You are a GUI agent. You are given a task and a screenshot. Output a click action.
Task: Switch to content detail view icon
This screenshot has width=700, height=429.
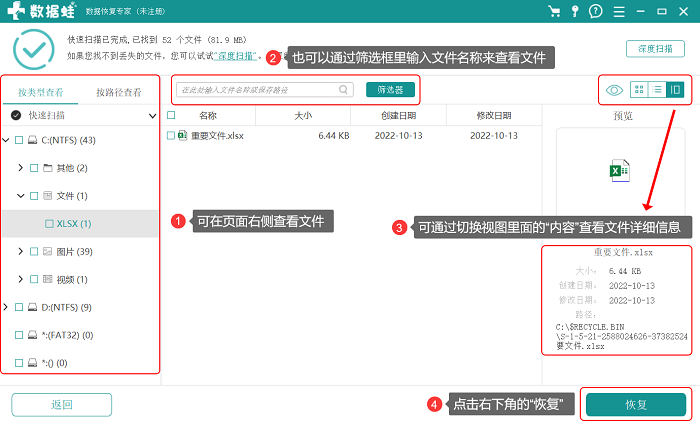675,90
